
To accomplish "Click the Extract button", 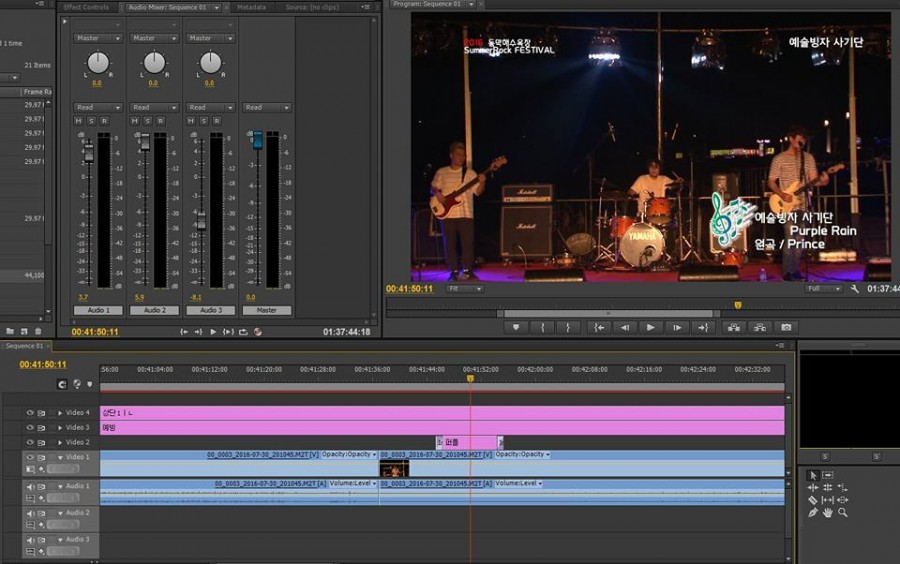I will tap(760, 328).
